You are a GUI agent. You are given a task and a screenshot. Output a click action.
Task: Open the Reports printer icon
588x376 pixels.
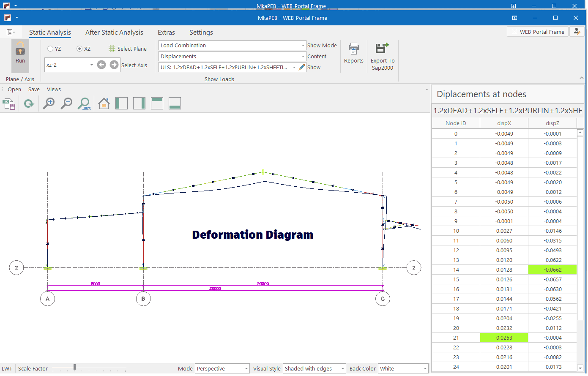point(353,49)
